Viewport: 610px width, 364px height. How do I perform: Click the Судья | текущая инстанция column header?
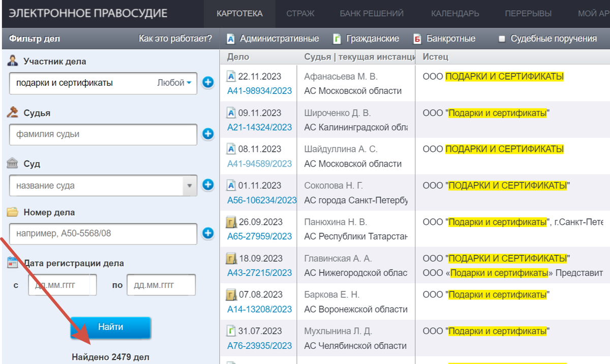coord(359,57)
